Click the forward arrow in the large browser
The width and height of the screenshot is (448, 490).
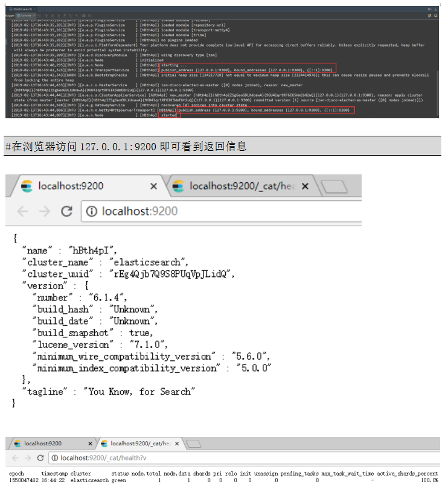click(x=45, y=212)
